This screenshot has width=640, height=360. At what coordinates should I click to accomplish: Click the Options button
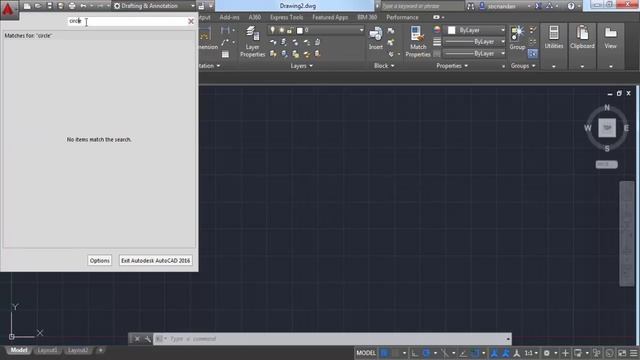pos(100,260)
